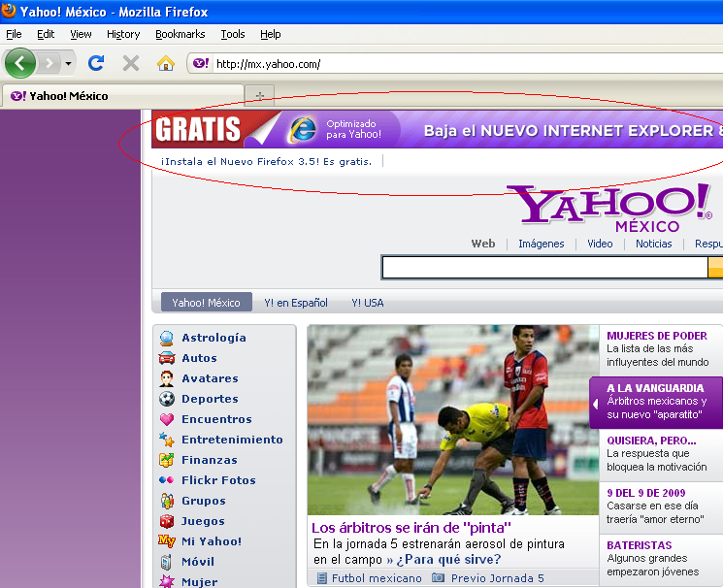Image resolution: width=723 pixels, height=588 pixels.
Task: Select the Web search tab
Action: 482,244
